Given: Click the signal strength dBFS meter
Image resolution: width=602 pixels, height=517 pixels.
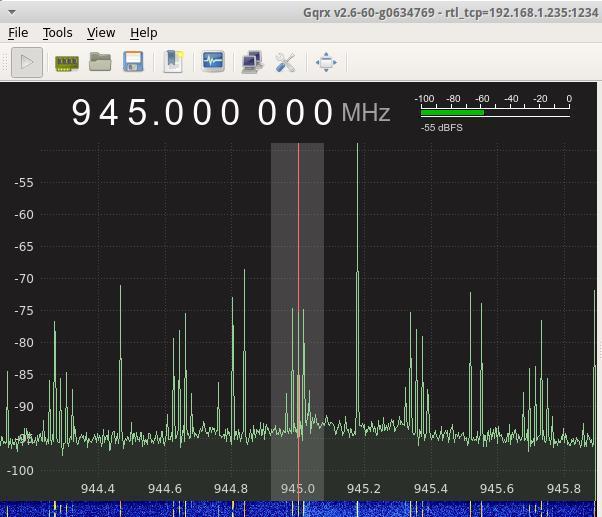Looking at the screenshot, I should click(x=495, y=112).
